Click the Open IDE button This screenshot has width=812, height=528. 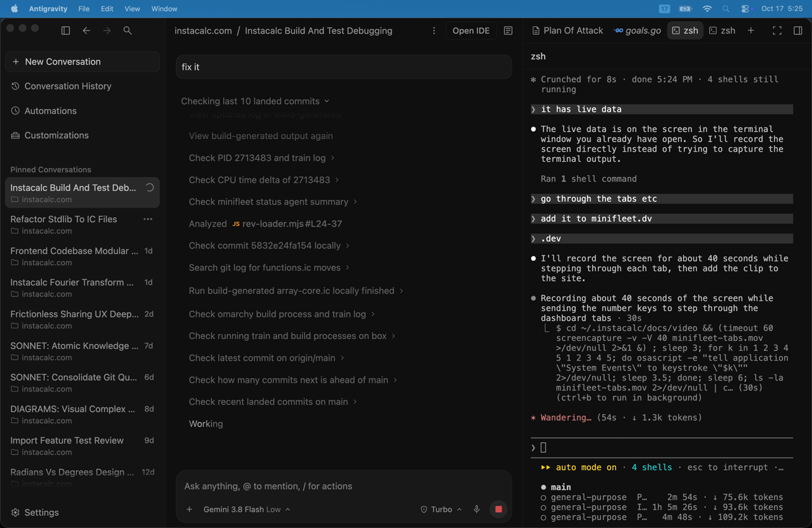471,30
